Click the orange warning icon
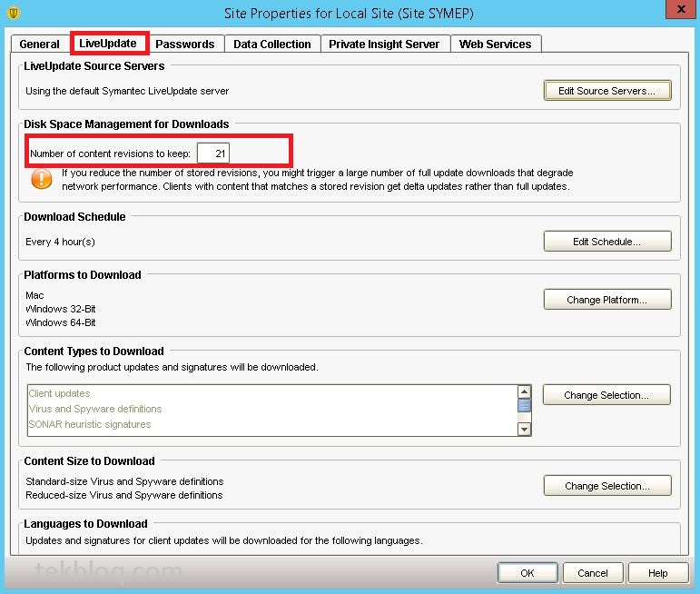This screenshot has height=594, width=700. [x=42, y=179]
